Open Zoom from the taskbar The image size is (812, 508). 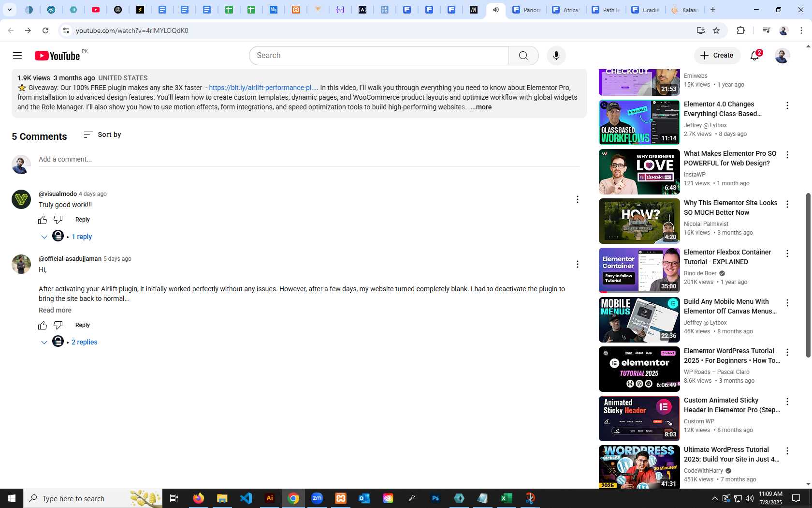pos(317,498)
